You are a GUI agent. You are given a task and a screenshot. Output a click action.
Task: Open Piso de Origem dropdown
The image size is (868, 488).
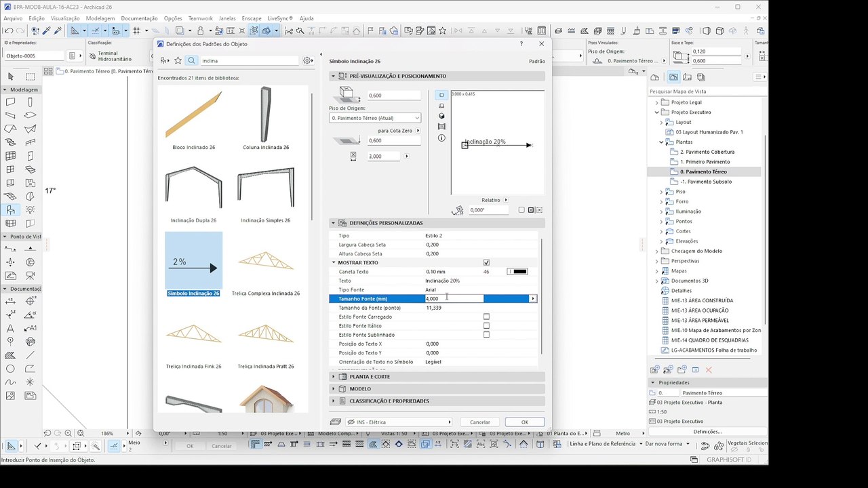tap(375, 118)
